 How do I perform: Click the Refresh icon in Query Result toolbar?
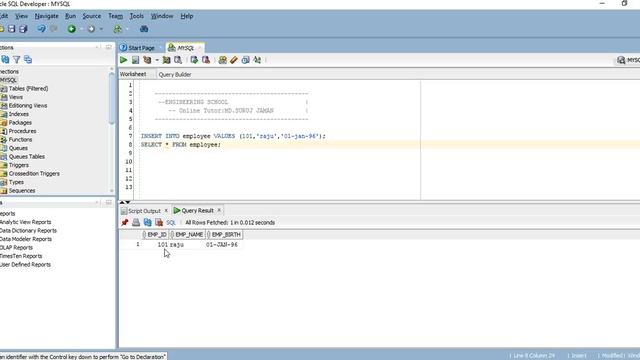tap(147, 222)
